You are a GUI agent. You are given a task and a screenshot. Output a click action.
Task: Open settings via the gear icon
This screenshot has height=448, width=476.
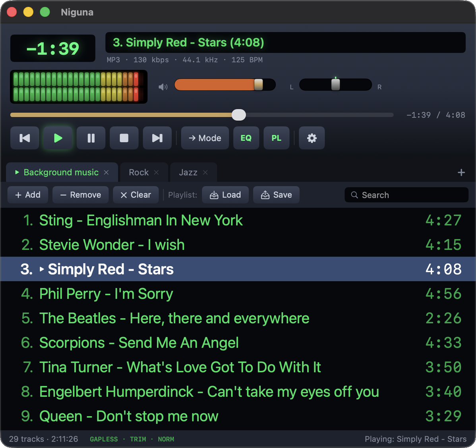(x=312, y=138)
